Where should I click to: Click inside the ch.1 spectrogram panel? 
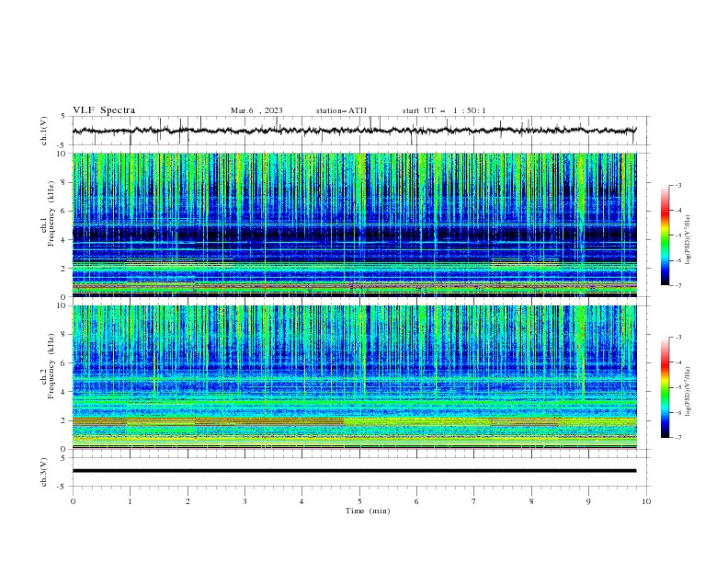354,224
